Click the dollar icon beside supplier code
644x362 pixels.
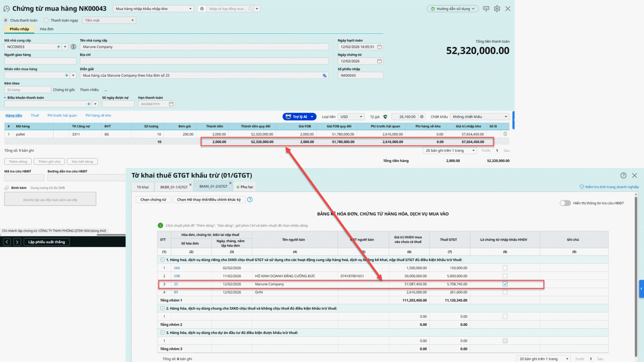73,47
